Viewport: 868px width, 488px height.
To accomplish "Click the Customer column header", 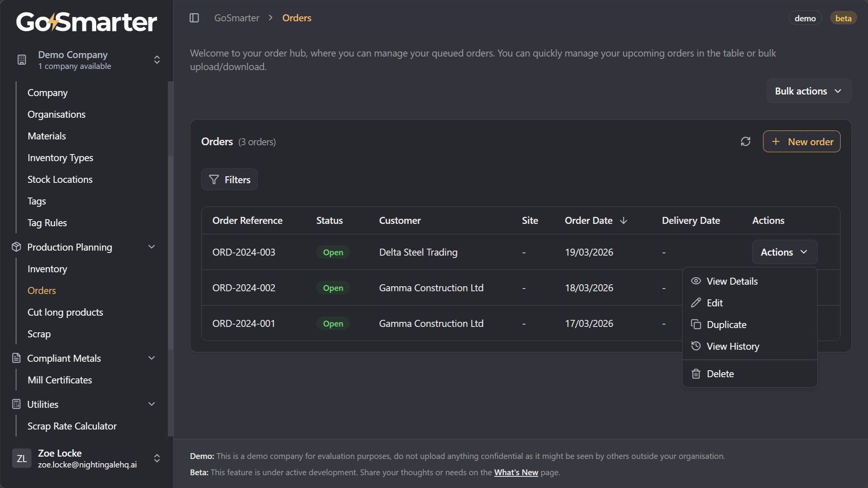I will (400, 220).
